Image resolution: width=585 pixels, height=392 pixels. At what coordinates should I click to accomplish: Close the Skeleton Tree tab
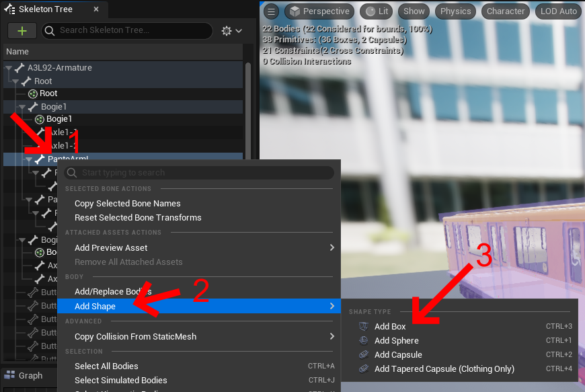pos(95,10)
